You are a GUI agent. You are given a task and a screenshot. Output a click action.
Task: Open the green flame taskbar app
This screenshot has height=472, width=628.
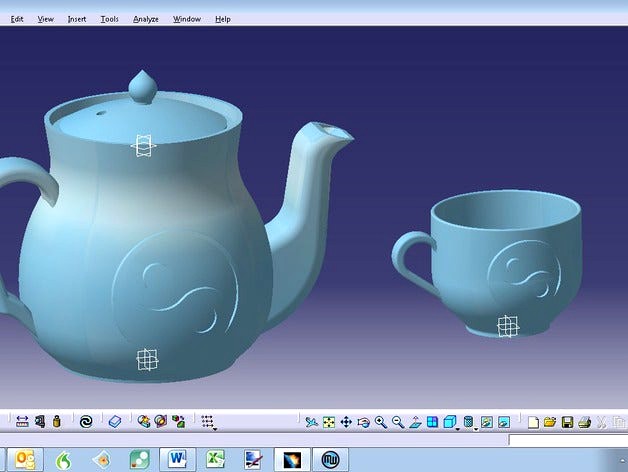click(63, 460)
